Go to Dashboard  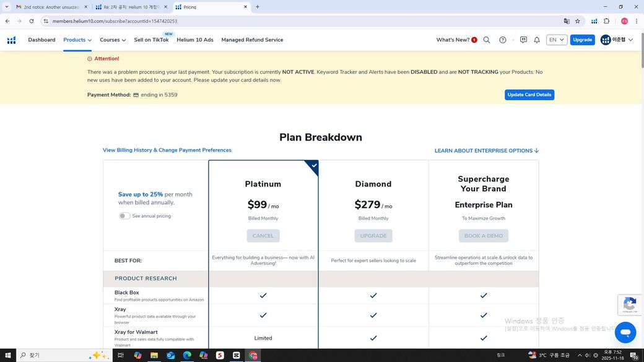pyautogui.click(x=41, y=40)
